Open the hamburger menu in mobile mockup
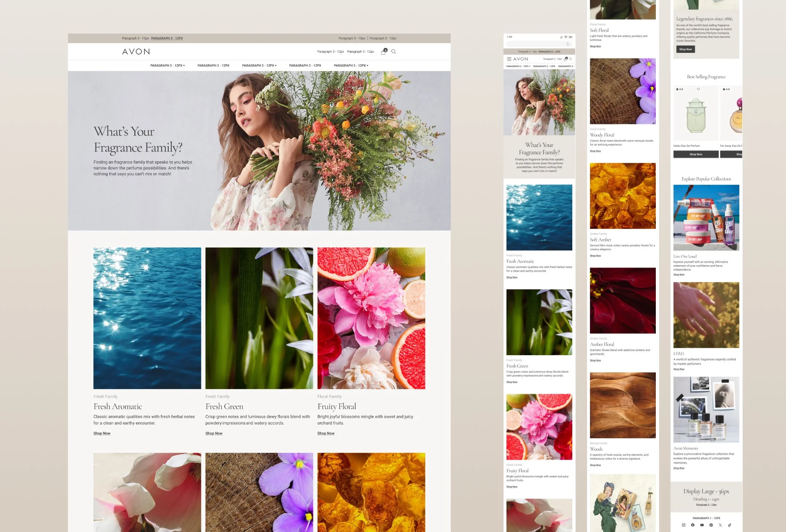Viewport: 786px width, 532px height. point(509,59)
